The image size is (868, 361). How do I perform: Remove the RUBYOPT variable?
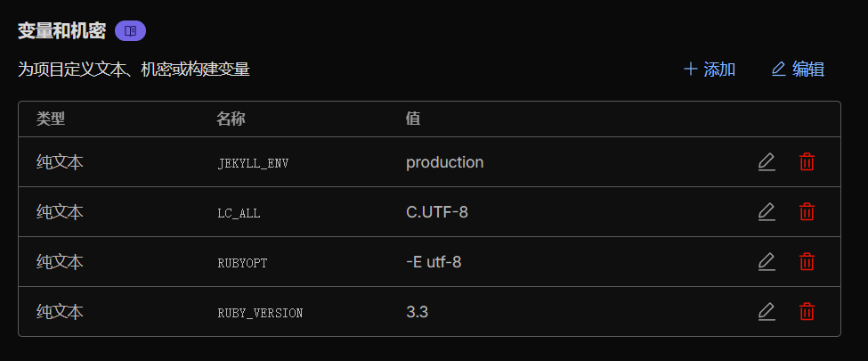point(807,262)
